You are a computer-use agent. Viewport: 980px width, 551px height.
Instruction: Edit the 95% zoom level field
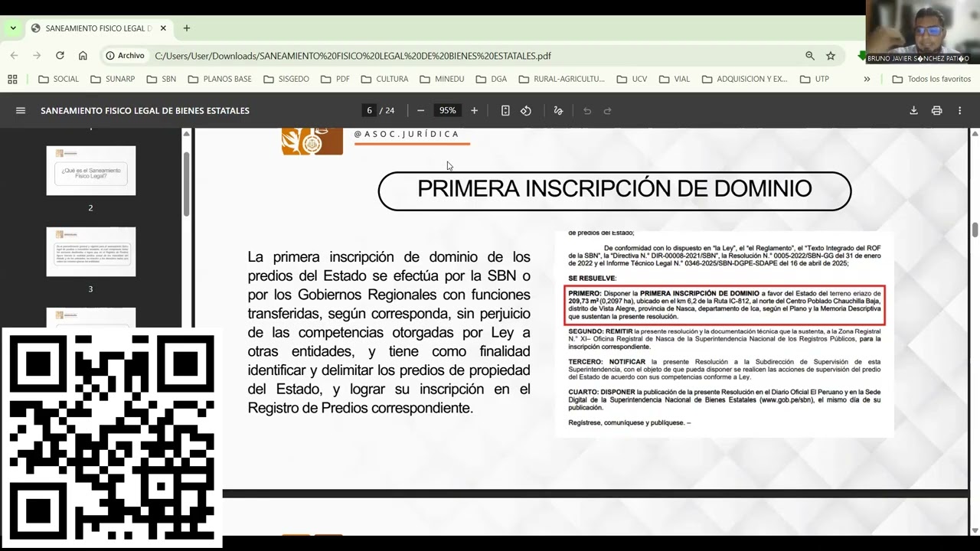448,110
